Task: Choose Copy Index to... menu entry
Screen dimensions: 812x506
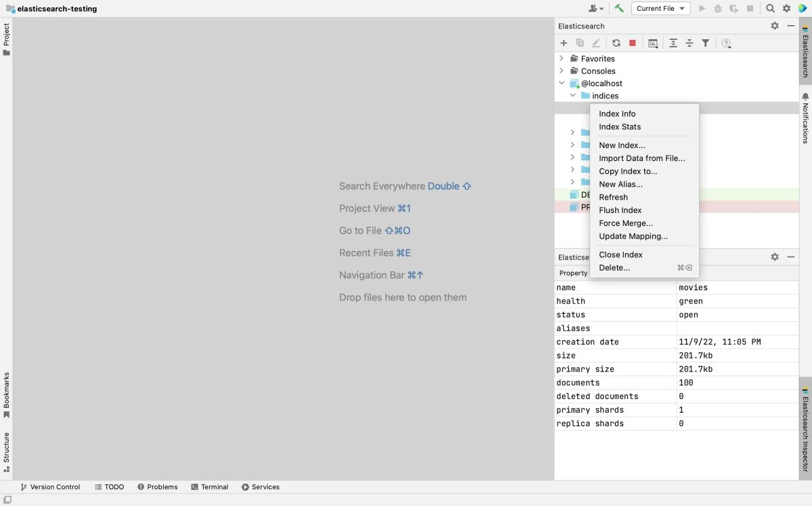Action: click(x=645, y=171)
